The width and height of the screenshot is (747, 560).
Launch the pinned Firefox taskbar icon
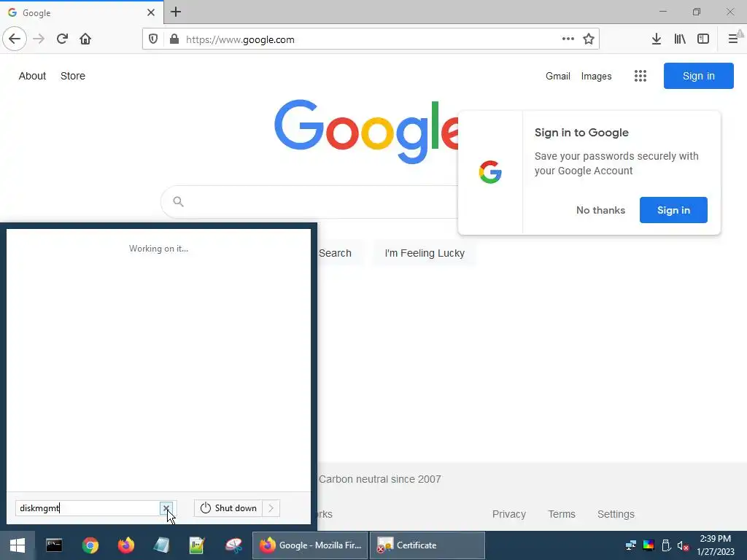coord(125,545)
